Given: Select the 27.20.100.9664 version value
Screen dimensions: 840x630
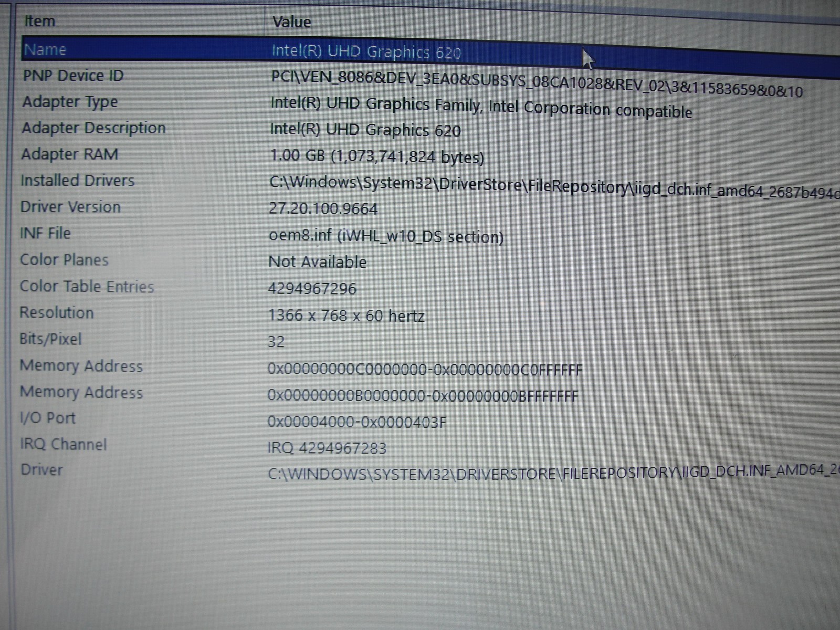Looking at the screenshot, I should [323, 209].
